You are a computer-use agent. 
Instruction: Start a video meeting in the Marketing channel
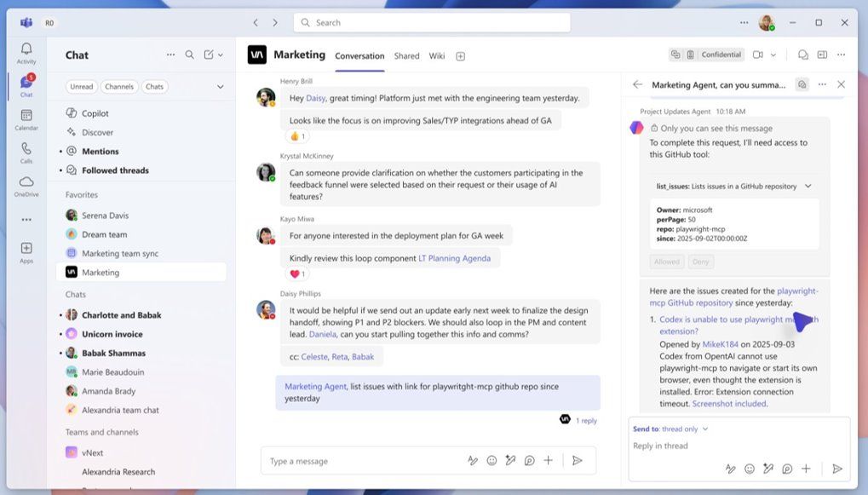[x=757, y=55]
